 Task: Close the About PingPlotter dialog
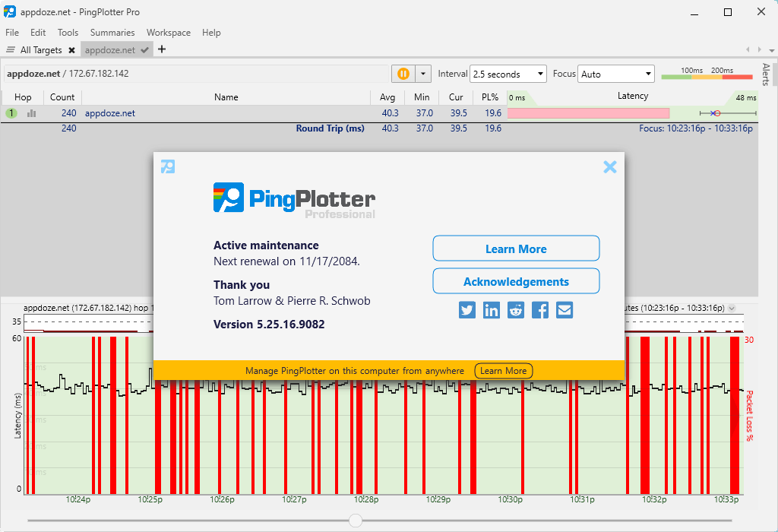coord(609,167)
